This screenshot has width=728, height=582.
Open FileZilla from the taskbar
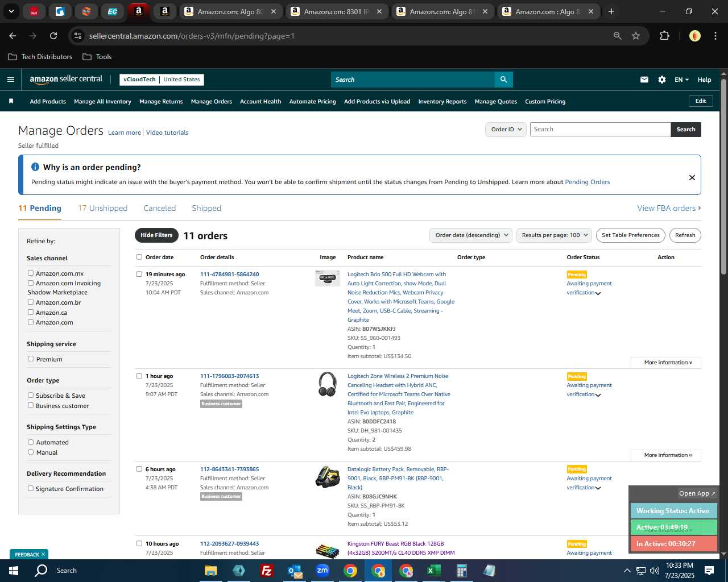(266, 571)
